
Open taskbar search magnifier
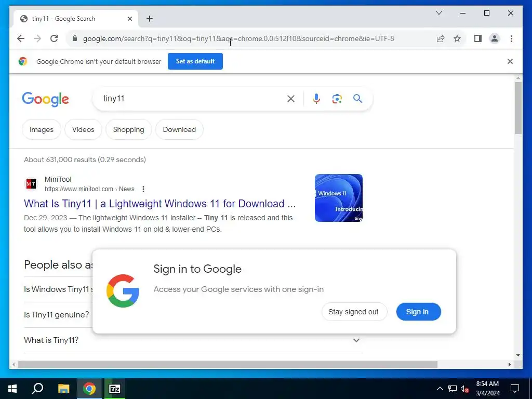click(x=37, y=389)
